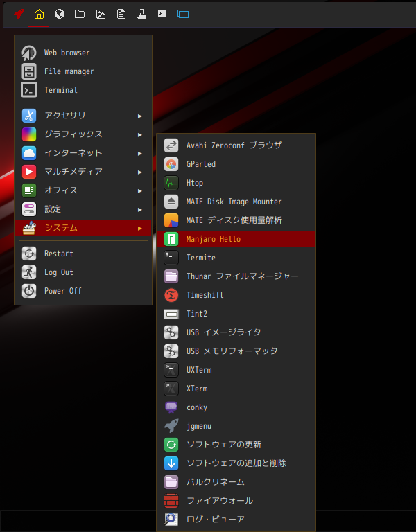Click the folder icon in top panel
This screenshot has height=532, width=416.
[80, 14]
